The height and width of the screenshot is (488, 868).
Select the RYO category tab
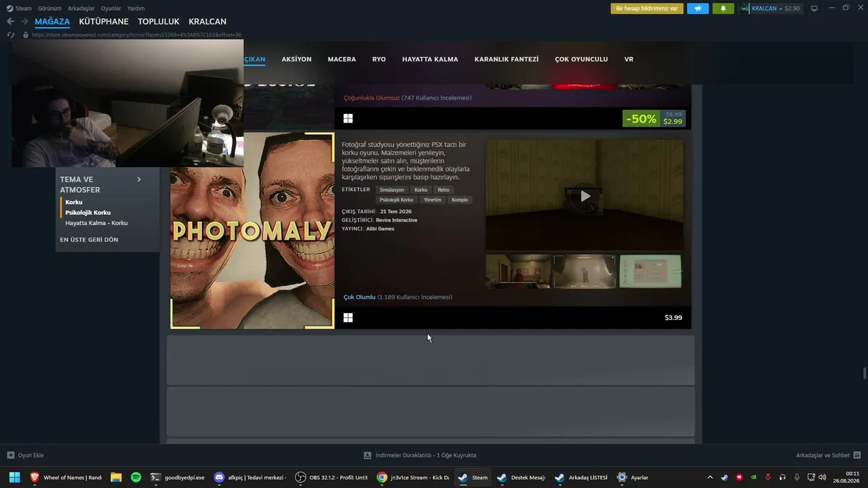379,59
